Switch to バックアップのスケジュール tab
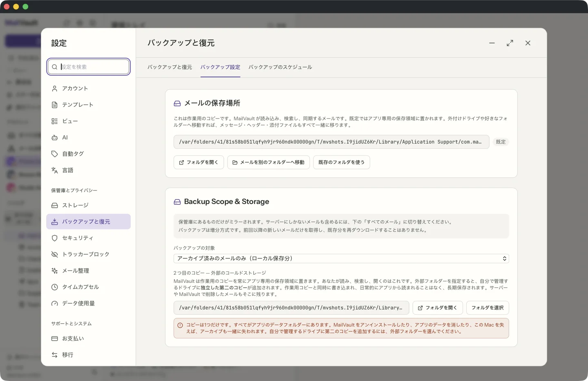The height and width of the screenshot is (381, 588). click(x=280, y=67)
